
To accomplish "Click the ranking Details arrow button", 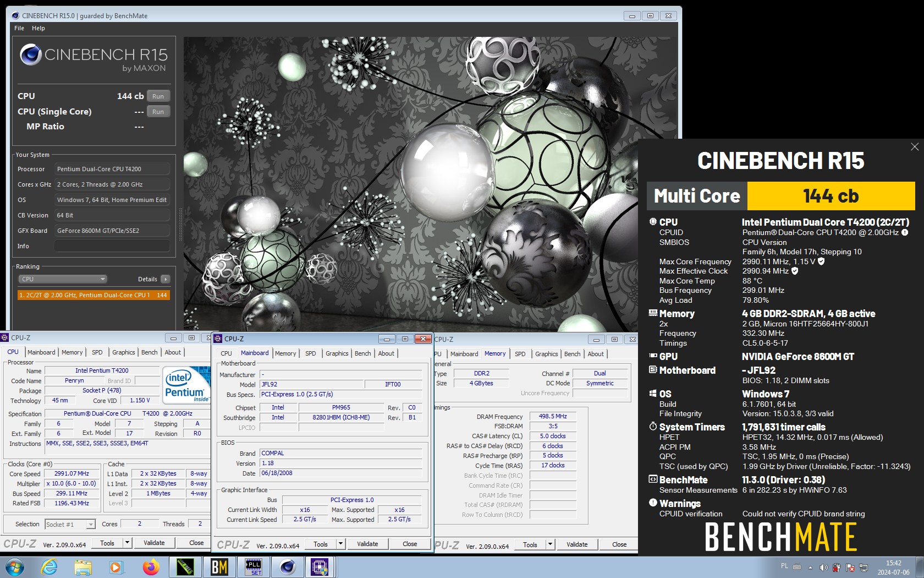I will [x=166, y=279].
